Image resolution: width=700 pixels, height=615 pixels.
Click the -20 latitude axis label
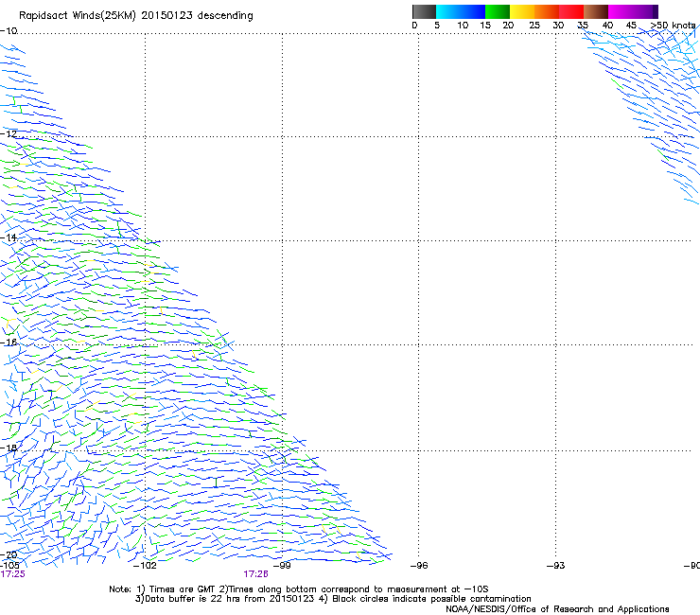tap(9, 554)
